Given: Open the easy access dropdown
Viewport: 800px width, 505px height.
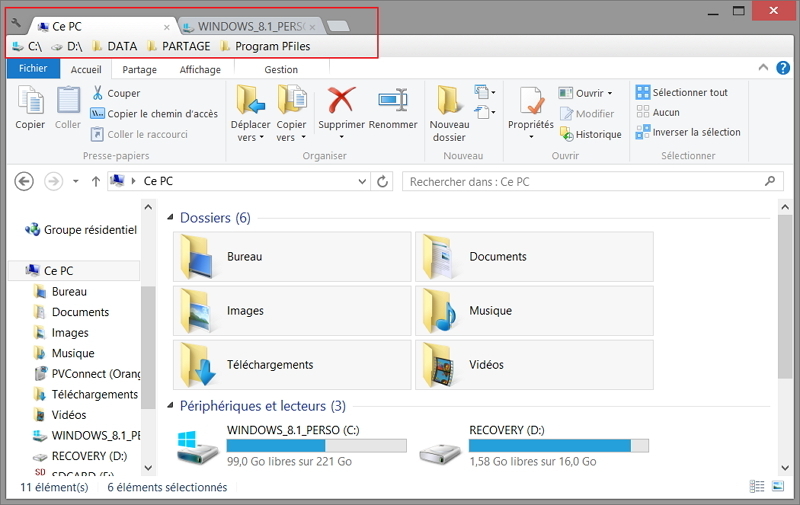Looking at the screenshot, I should [x=485, y=112].
